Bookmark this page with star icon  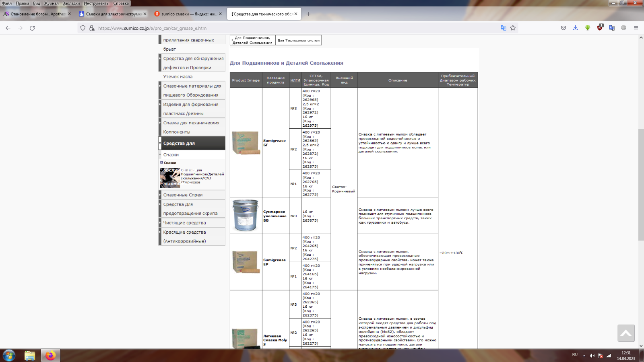513,28
